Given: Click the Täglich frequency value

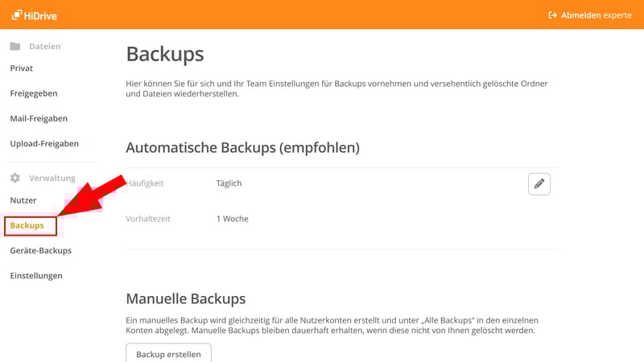Looking at the screenshot, I should (x=229, y=183).
